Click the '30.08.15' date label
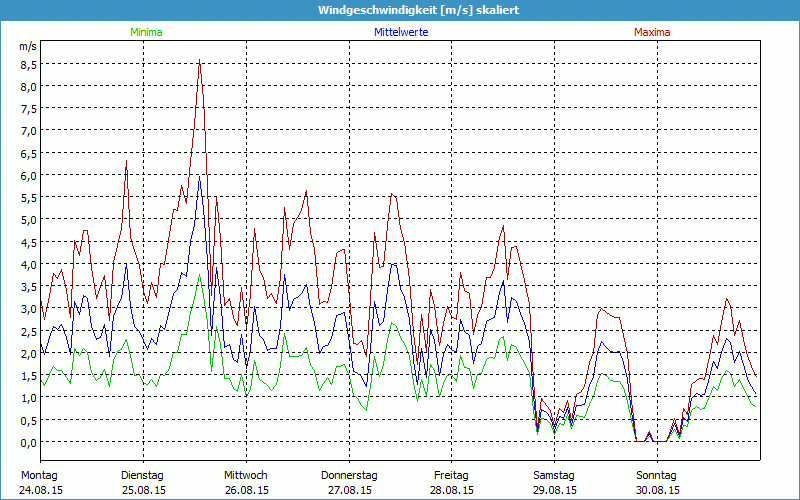This screenshot has height=500, width=800. tap(658, 490)
